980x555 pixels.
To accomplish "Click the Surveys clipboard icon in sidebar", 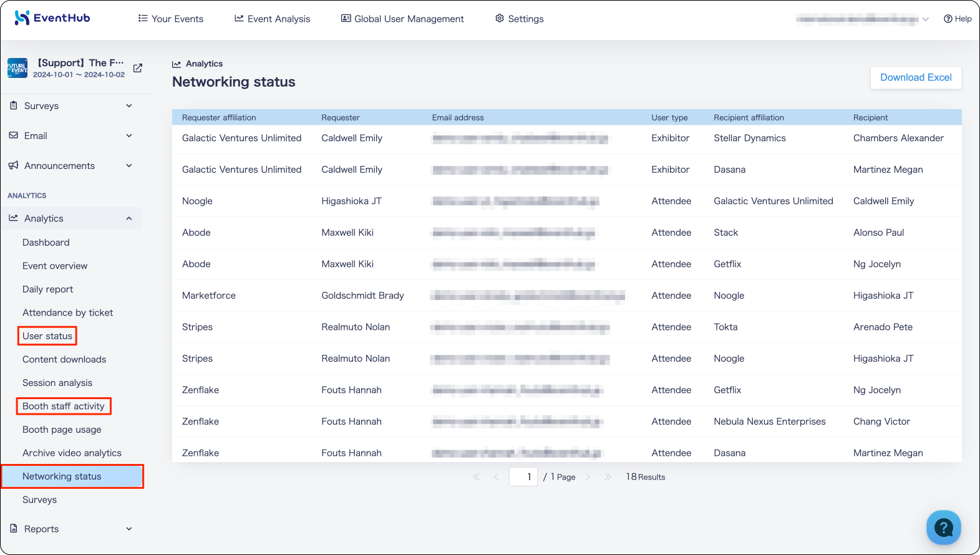I will tap(14, 105).
